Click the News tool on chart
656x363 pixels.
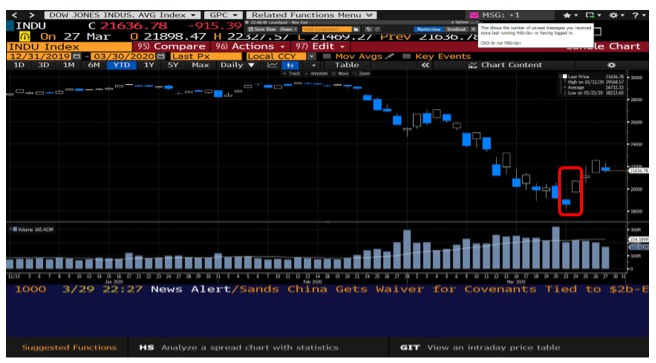pyautogui.click(x=341, y=73)
